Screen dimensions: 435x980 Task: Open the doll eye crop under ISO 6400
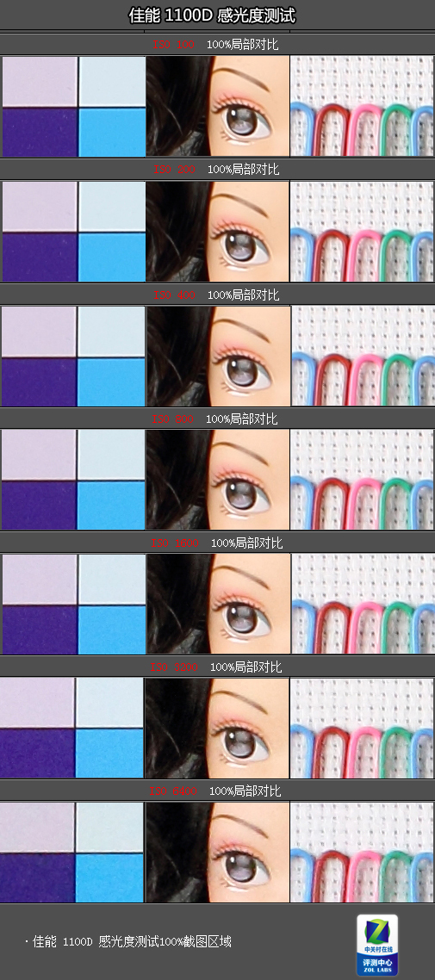(217, 853)
